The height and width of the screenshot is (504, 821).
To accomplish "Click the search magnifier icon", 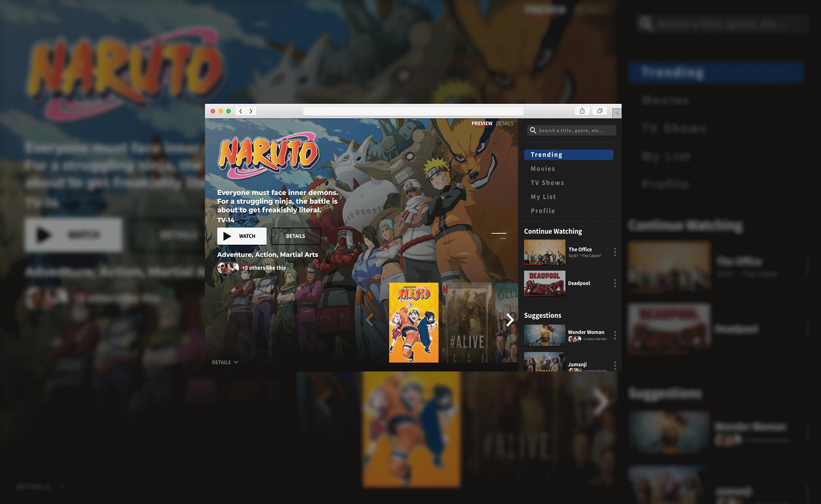I will tap(533, 130).
